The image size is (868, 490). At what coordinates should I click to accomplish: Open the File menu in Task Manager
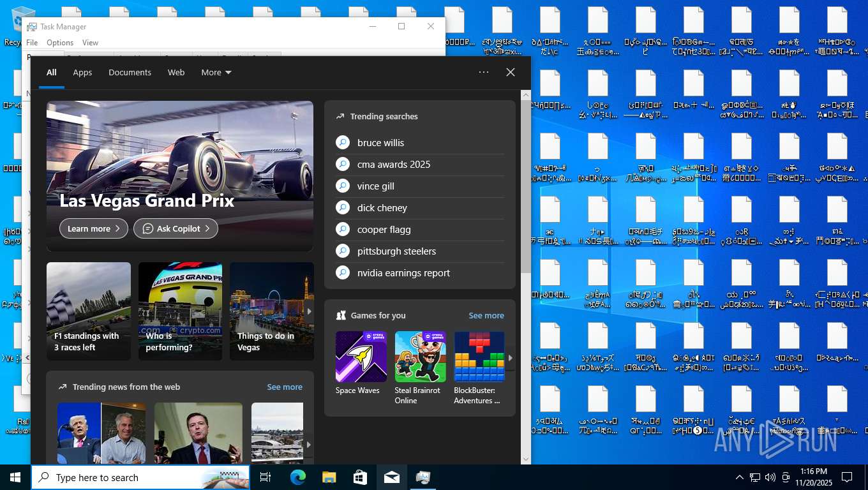(x=32, y=43)
